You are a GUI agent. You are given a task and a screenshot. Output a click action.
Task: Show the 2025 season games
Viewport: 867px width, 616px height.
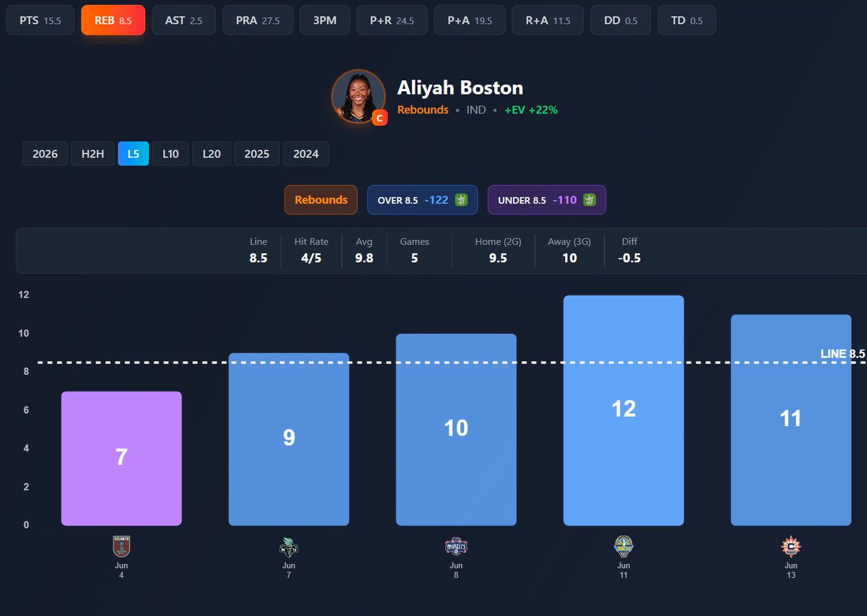[x=256, y=154]
